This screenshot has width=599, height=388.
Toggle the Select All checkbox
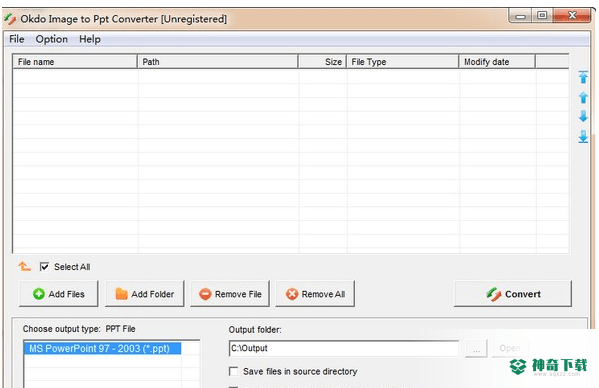44,267
